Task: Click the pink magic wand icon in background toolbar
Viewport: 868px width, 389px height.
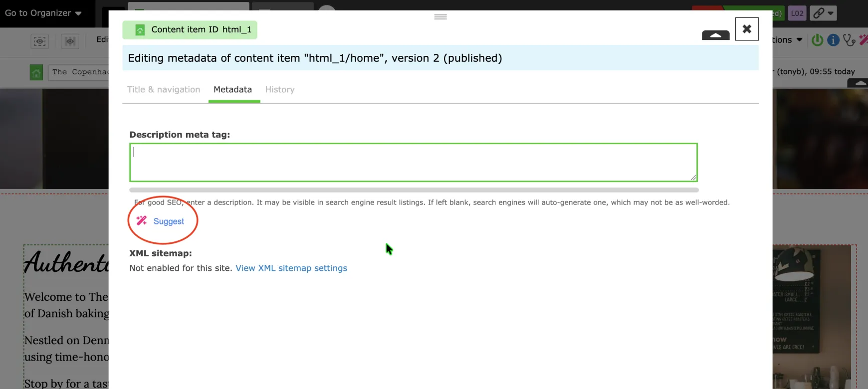Action: pyautogui.click(x=863, y=40)
